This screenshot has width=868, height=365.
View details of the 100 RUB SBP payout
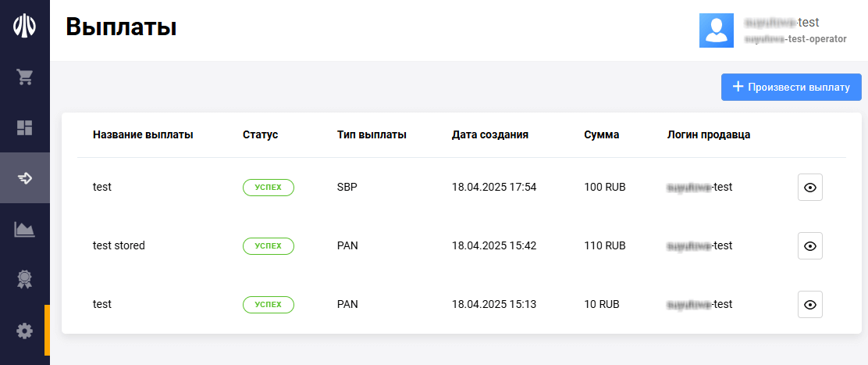pyautogui.click(x=809, y=188)
